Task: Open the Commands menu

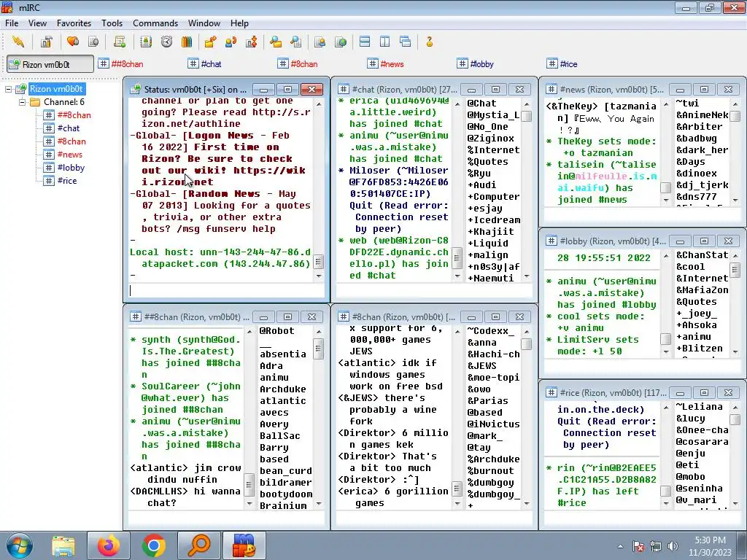Action: point(155,23)
